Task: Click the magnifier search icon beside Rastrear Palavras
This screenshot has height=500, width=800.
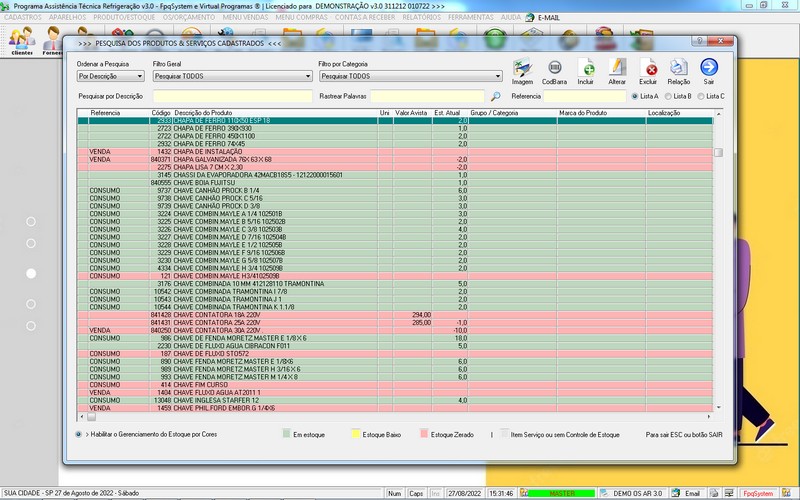Action: coord(495,96)
